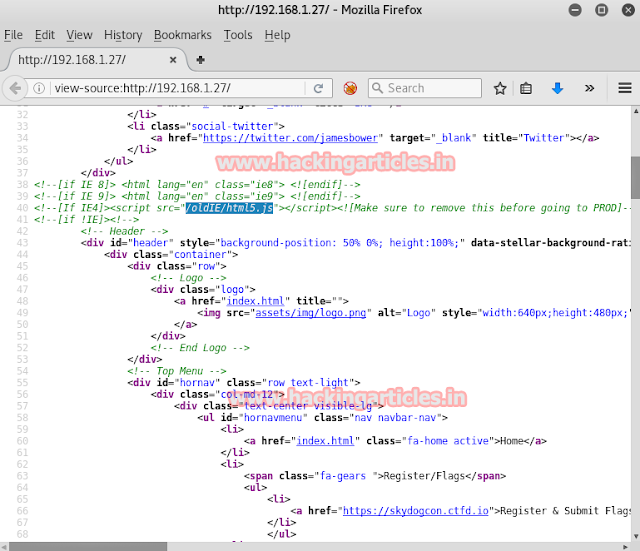This screenshot has height=551, width=640.
Task: Click the "End Logo" comment text
Action: [200, 348]
